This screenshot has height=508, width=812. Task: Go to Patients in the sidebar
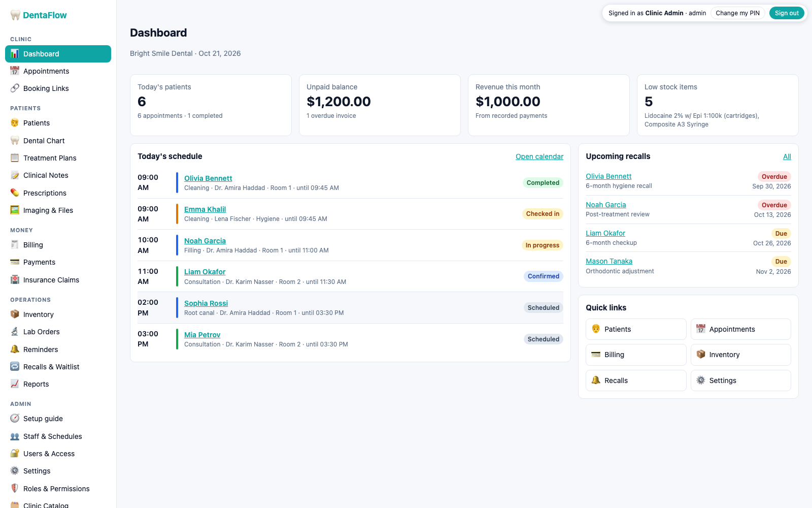(x=58, y=123)
